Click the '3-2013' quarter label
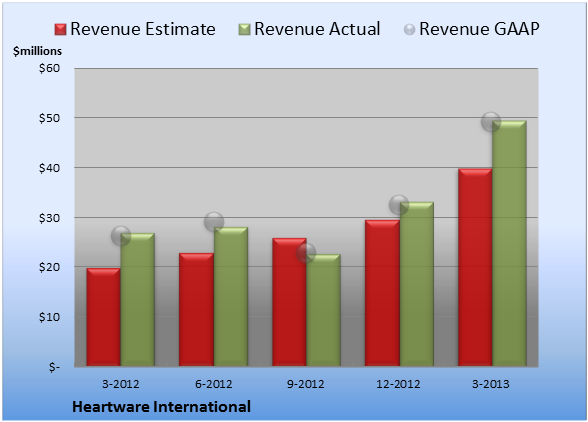 [x=491, y=384]
